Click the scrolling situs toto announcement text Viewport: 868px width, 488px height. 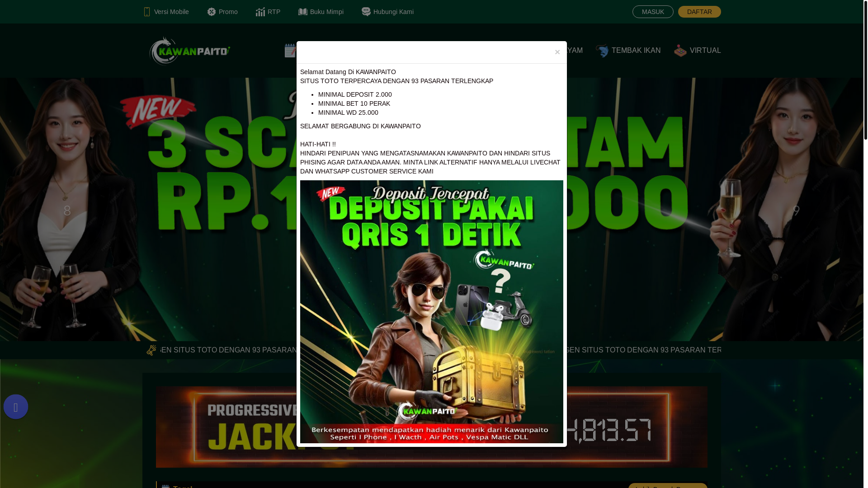click(441, 350)
